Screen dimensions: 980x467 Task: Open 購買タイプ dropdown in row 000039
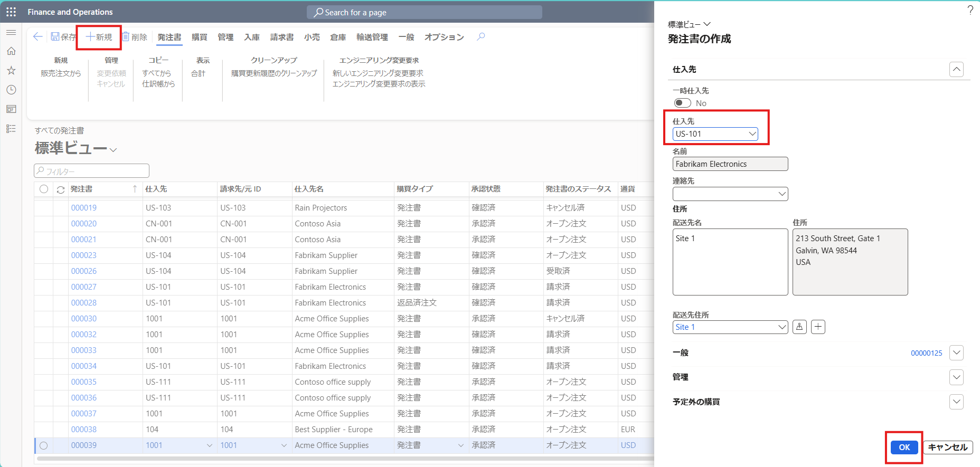click(460, 445)
